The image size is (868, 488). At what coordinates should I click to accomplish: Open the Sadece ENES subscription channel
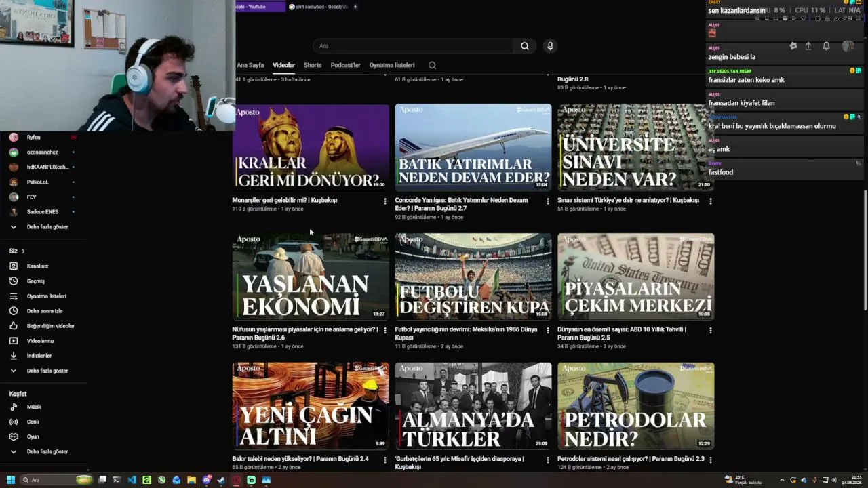coord(41,212)
